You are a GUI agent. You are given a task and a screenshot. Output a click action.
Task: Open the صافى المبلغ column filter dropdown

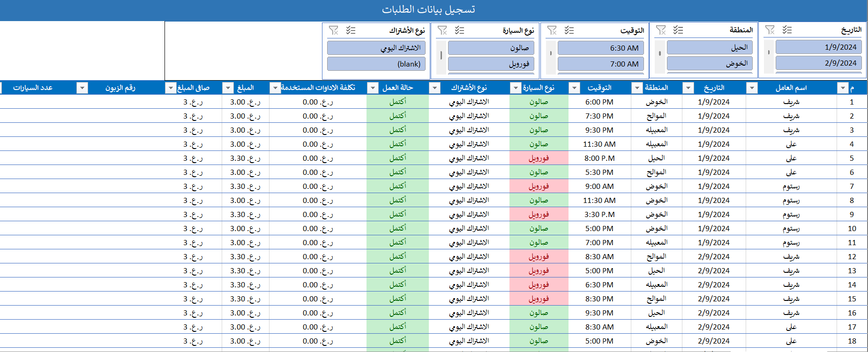(171, 88)
